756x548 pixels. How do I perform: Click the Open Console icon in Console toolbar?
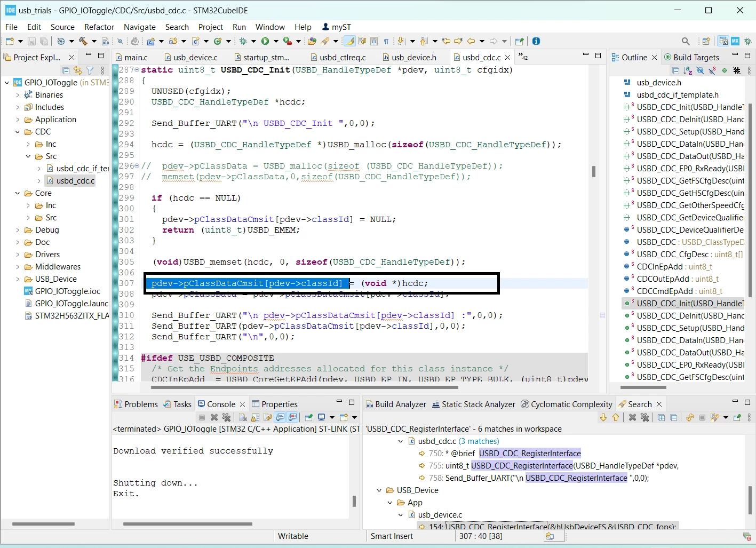click(344, 417)
